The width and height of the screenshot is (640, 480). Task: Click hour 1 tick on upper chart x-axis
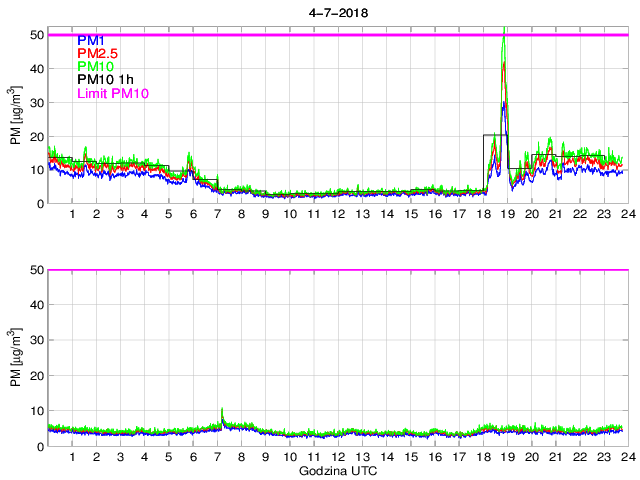pos(72,214)
